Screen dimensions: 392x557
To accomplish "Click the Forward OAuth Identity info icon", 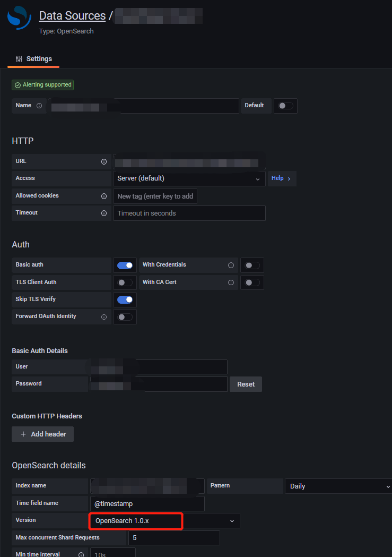I will [x=104, y=317].
